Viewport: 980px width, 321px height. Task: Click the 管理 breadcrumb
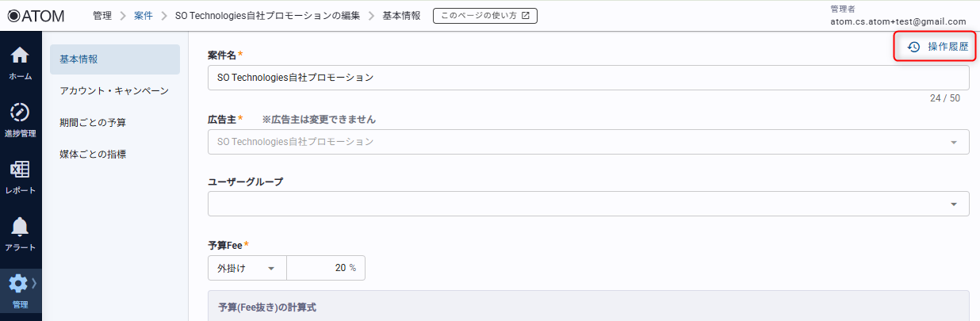pos(102,16)
